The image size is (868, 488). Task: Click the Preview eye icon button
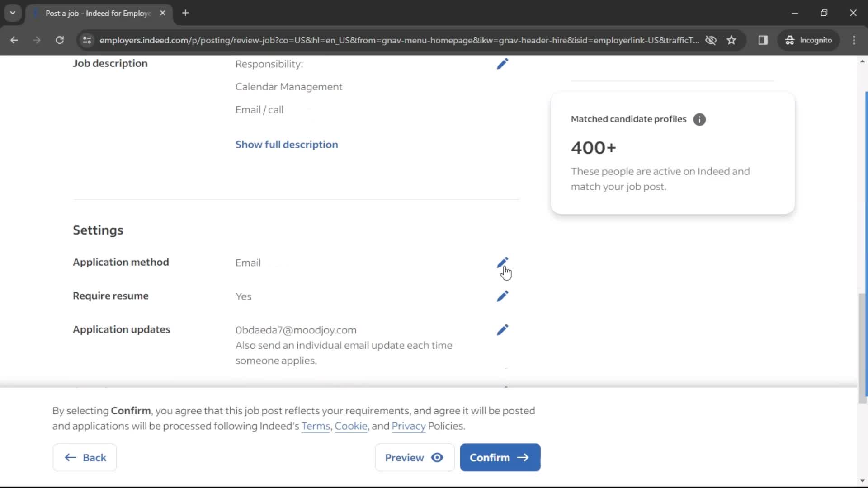pyautogui.click(x=438, y=458)
